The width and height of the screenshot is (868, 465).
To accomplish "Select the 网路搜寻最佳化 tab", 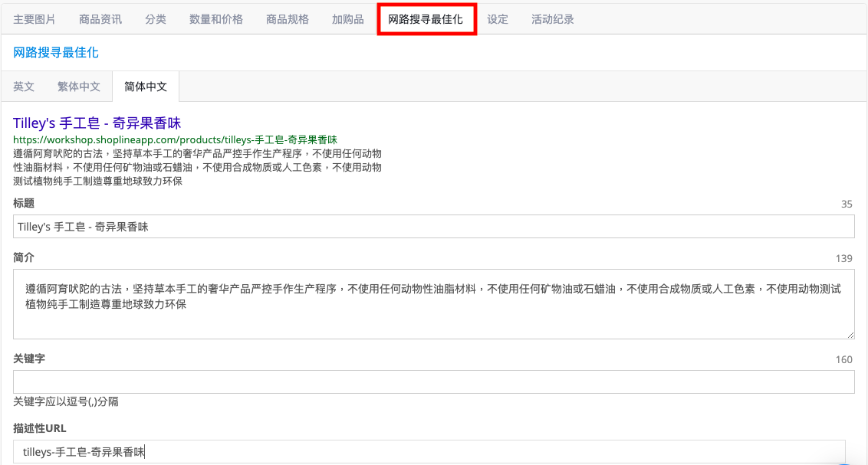I will 426,18.
